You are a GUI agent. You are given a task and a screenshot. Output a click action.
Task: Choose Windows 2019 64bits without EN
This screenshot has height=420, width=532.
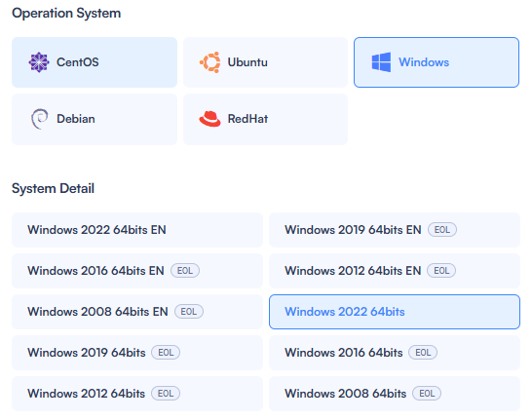137,353
